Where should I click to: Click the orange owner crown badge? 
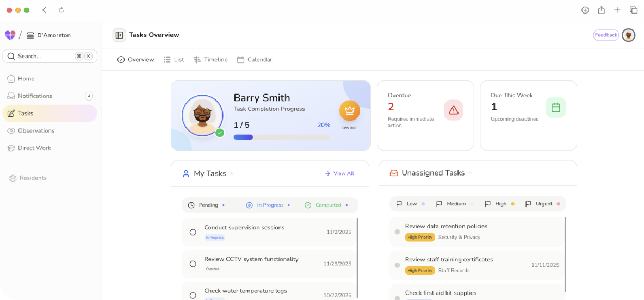[349, 110]
